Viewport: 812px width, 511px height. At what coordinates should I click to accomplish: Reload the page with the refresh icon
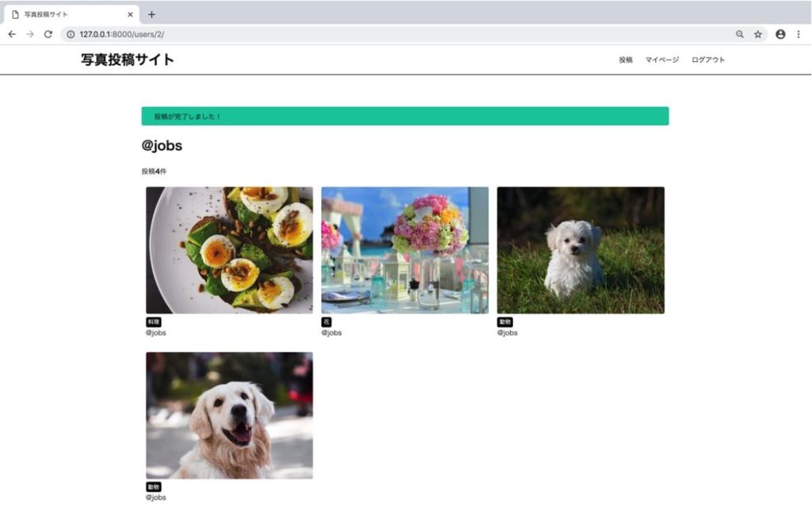click(x=48, y=34)
